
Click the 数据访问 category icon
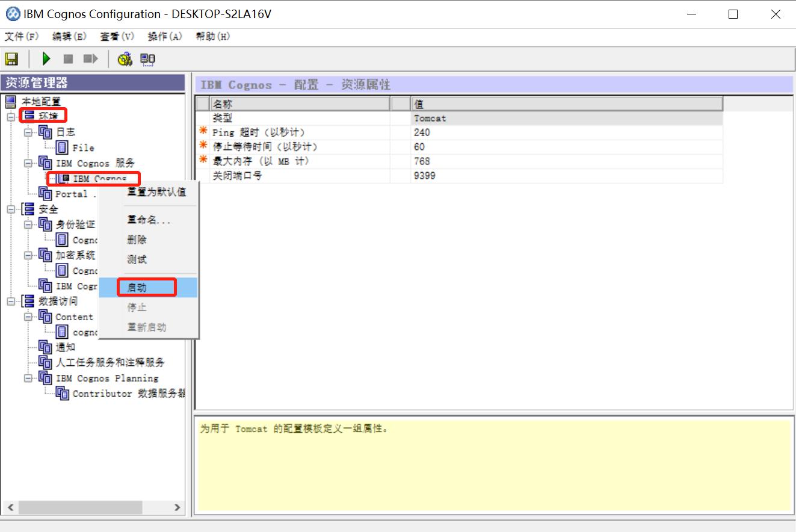(x=28, y=301)
